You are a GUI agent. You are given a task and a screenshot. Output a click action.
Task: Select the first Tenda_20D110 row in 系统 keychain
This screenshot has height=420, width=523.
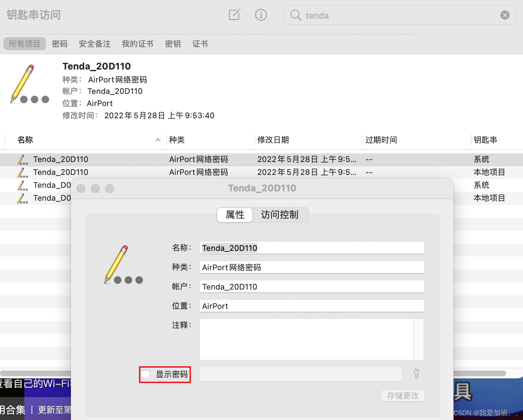click(261, 159)
